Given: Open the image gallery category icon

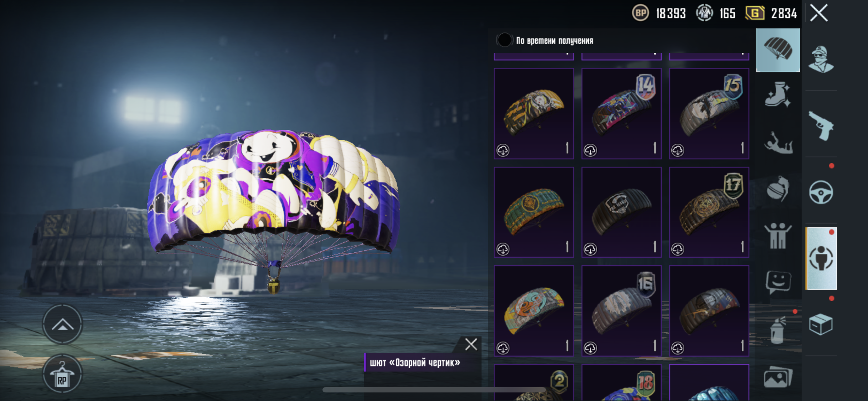Looking at the screenshot, I should coord(778,377).
